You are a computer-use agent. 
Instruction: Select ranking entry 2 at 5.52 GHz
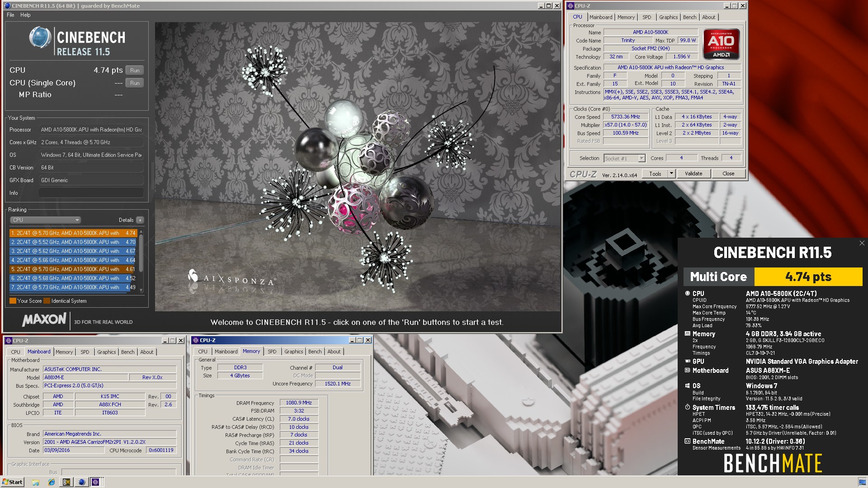[73, 242]
